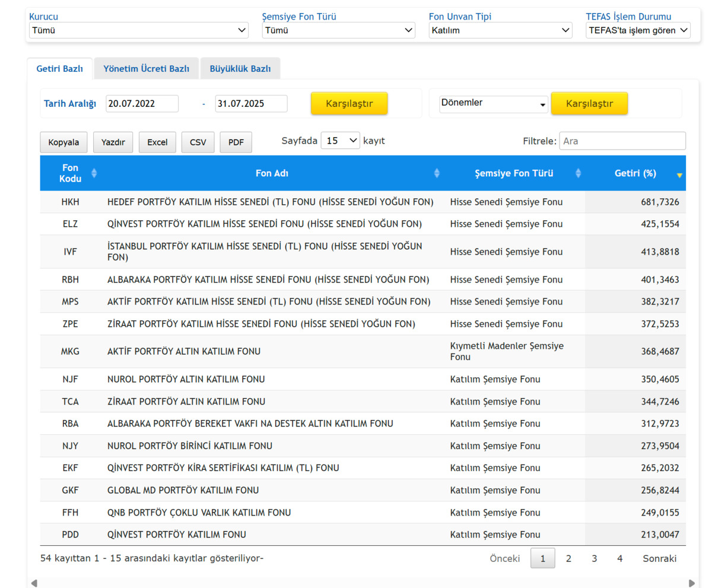The width and height of the screenshot is (712, 588).
Task: Open the Şemsiye Fon Türü filter dropdown
Action: pos(339,30)
